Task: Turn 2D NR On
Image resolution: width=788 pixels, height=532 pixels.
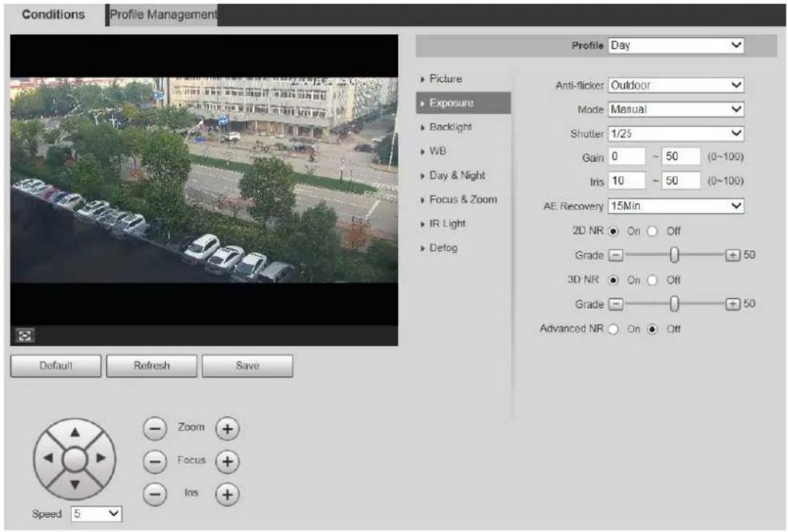Action: click(613, 231)
